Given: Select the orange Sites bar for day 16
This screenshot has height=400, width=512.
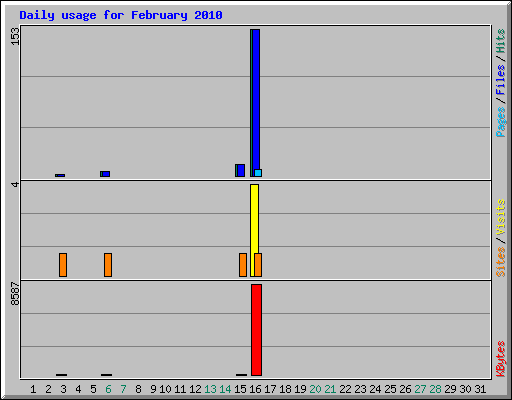Looking at the screenshot, I should click(258, 265).
